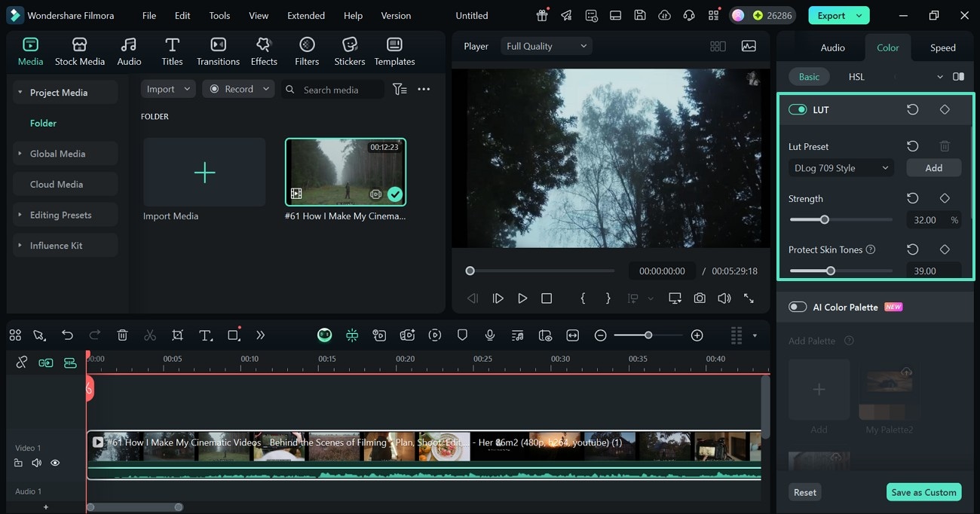Enable the AI Color Palette switch

(798, 307)
